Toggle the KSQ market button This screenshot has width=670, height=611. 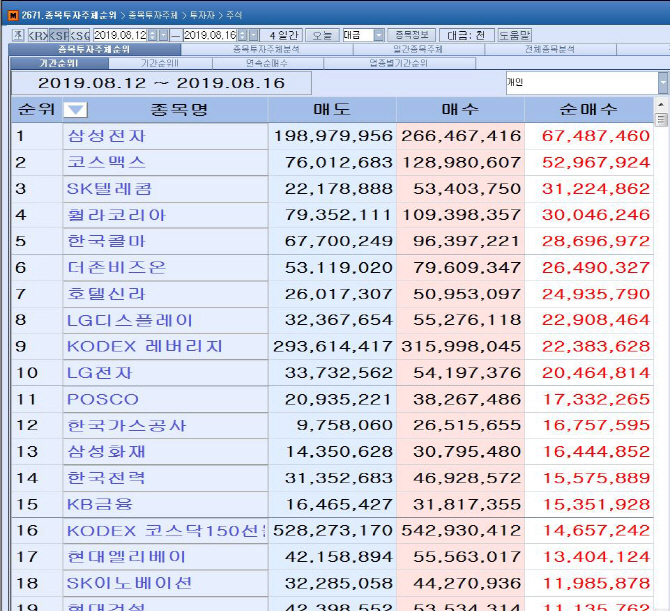(79, 35)
